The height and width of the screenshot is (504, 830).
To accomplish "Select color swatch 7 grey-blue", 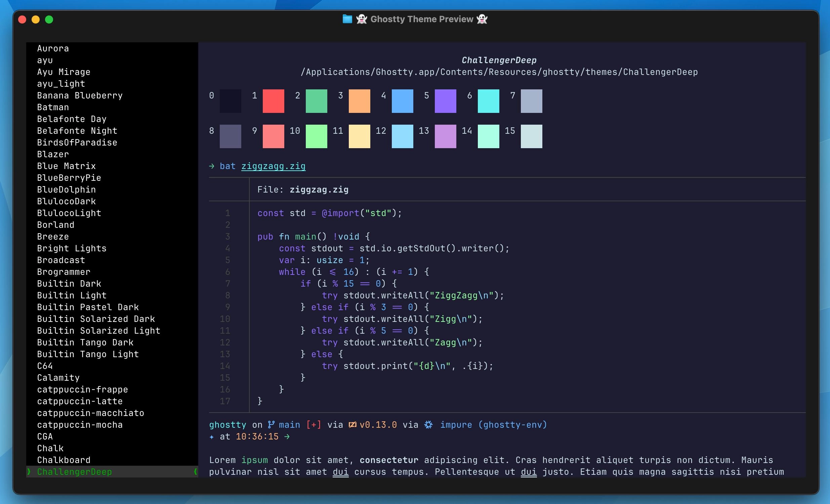I will tap(532, 101).
